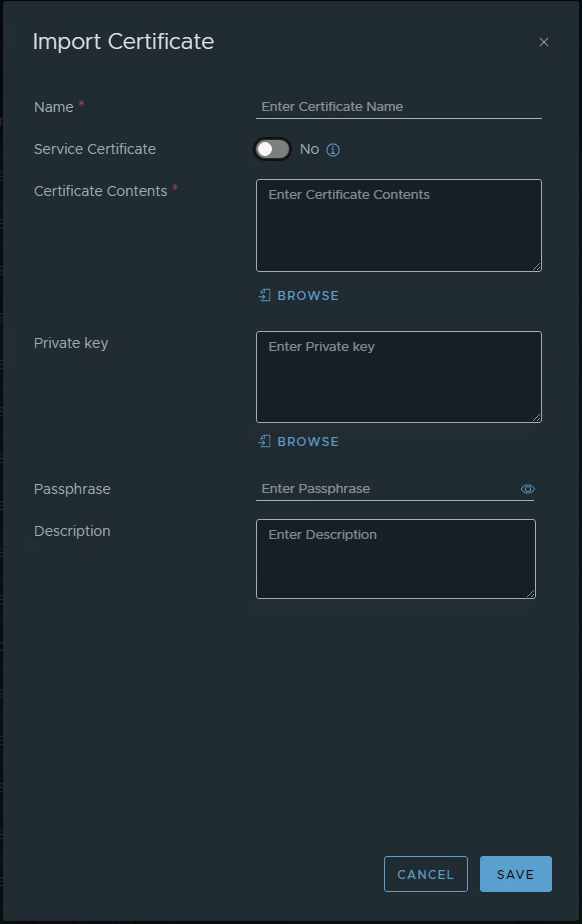Click the info icon next to Service Certificate
The image size is (582, 924).
point(332,149)
